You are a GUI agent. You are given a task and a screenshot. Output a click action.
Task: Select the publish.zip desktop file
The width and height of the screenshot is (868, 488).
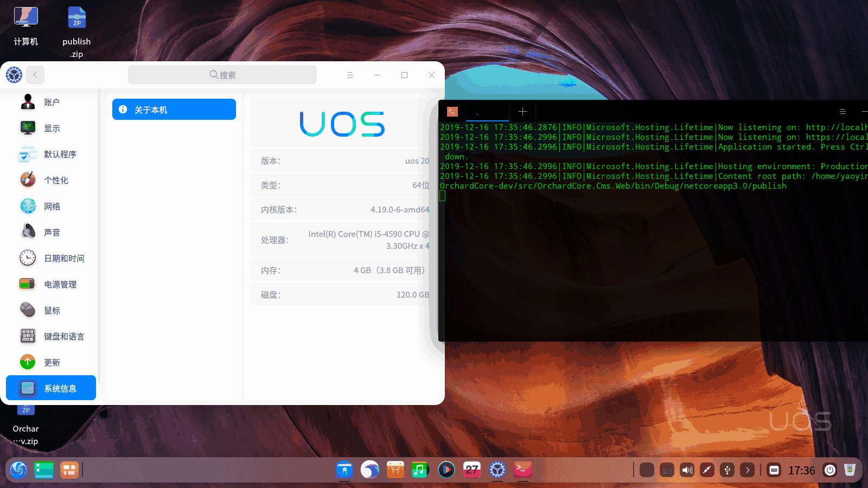pyautogui.click(x=76, y=33)
